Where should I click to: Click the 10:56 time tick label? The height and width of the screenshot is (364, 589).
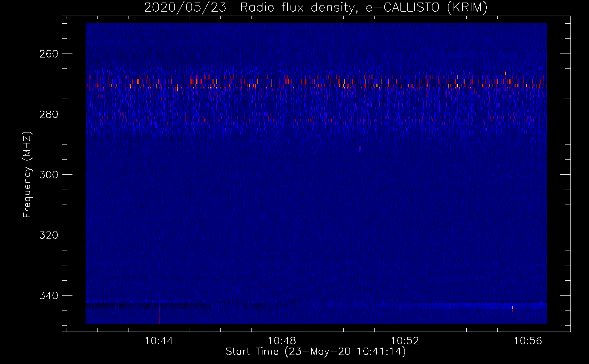(528, 341)
